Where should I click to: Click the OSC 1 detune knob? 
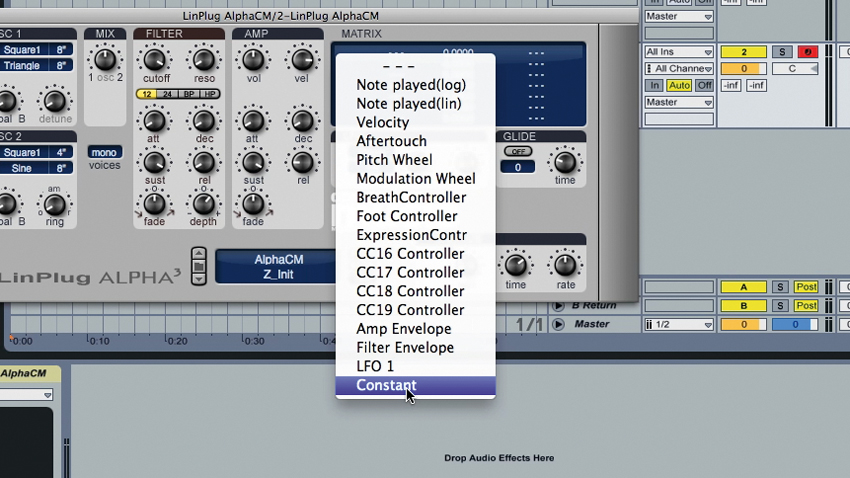click(54, 101)
